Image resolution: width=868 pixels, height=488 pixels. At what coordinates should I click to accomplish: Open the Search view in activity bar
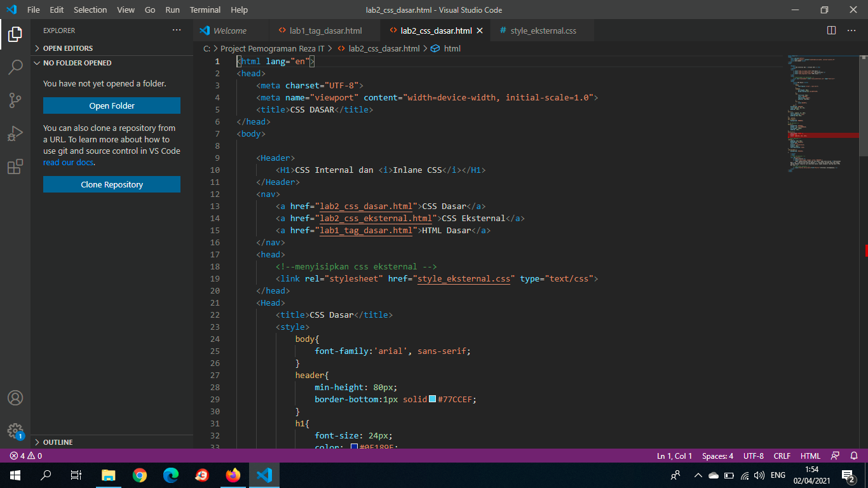pyautogui.click(x=15, y=67)
